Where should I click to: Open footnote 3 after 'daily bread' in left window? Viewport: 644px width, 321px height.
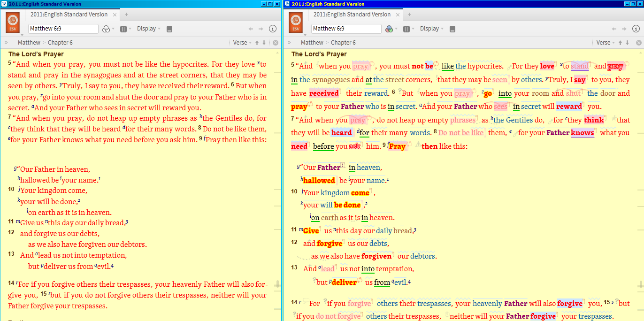click(127, 222)
